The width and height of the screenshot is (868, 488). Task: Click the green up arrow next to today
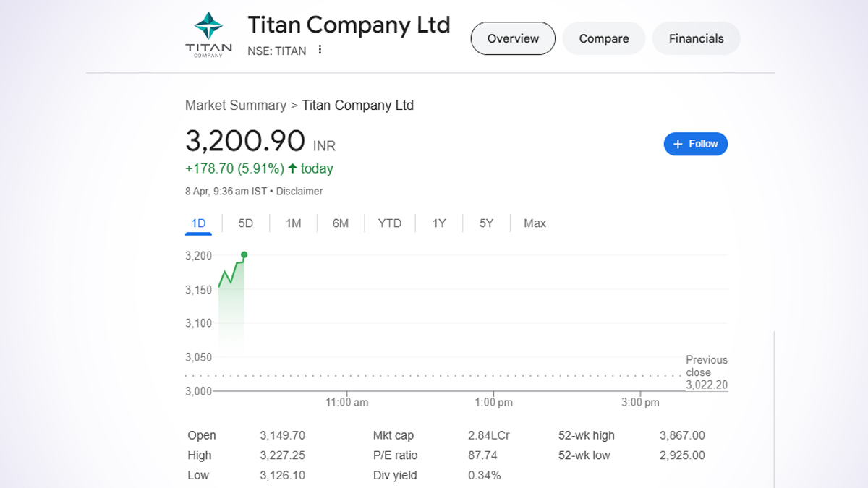pyautogui.click(x=292, y=168)
